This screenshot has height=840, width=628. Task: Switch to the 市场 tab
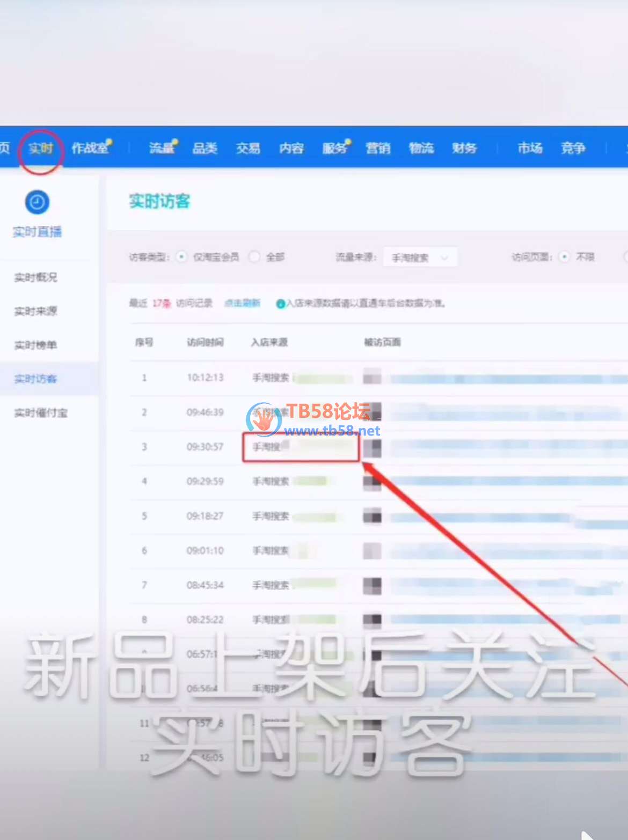click(x=530, y=149)
